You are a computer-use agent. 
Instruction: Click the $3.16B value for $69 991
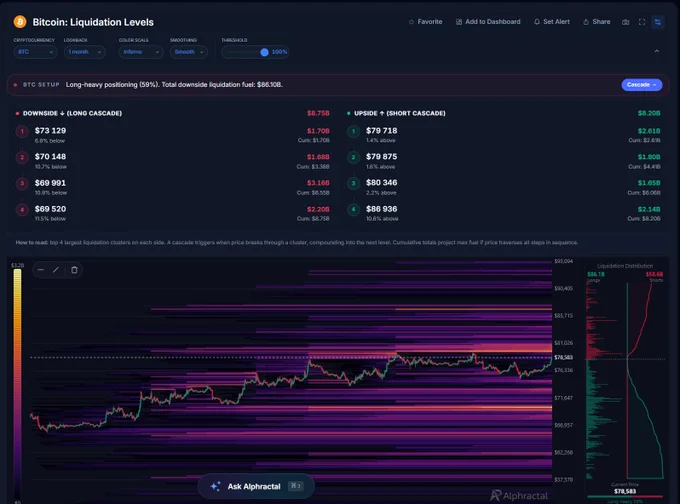tap(318, 183)
